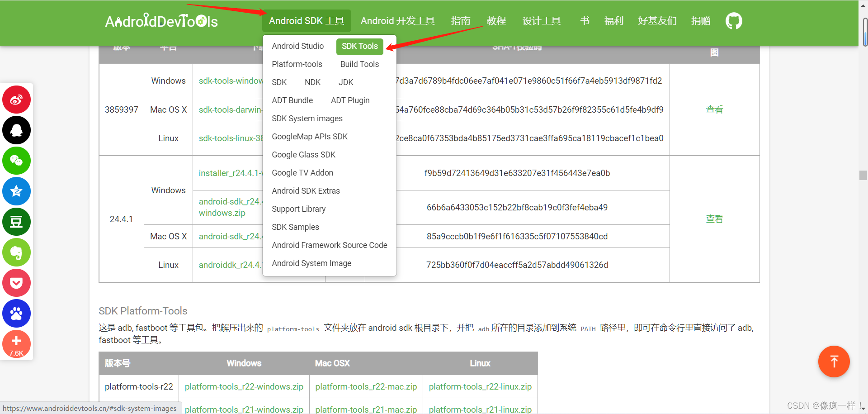This screenshot has width=868, height=414.
Task: Click SDK Platform-Tools section heading
Action: tap(143, 311)
